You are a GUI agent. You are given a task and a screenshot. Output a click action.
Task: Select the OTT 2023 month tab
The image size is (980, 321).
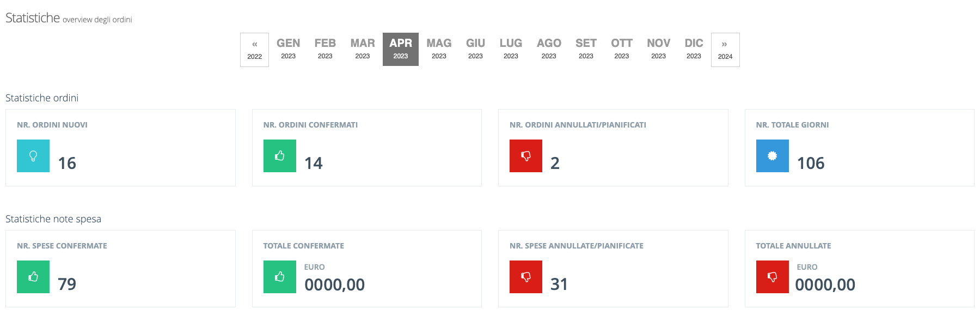click(x=621, y=49)
